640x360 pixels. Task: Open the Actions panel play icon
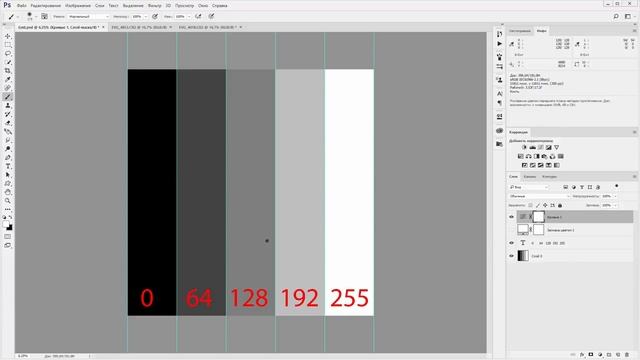(x=500, y=44)
